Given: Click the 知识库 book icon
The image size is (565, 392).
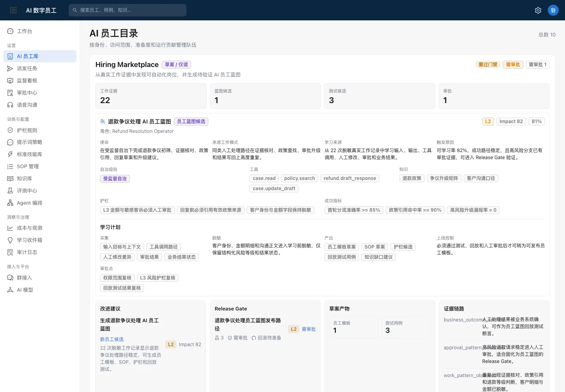Looking at the screenshot, I should click(x=10, y=178).
